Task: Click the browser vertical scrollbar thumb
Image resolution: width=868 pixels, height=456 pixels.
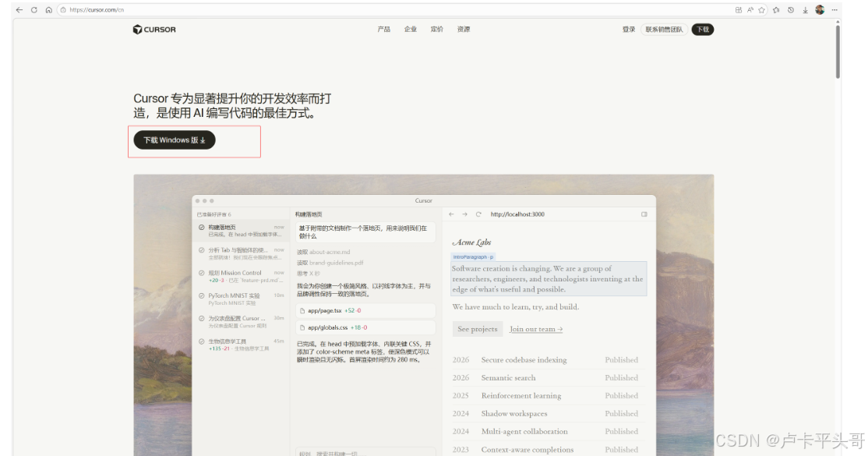Action: pyautogui.click(x=838, y=51)
